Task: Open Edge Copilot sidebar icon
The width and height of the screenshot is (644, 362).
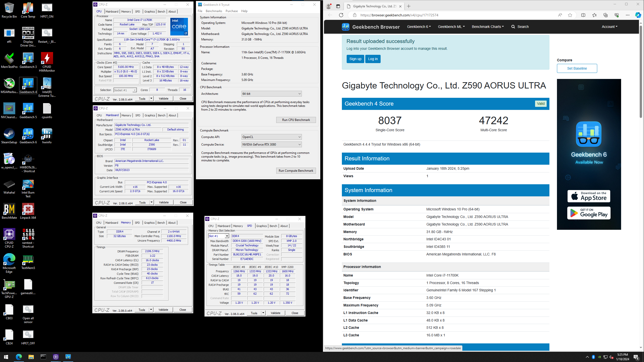Action: tap(638, 15)
